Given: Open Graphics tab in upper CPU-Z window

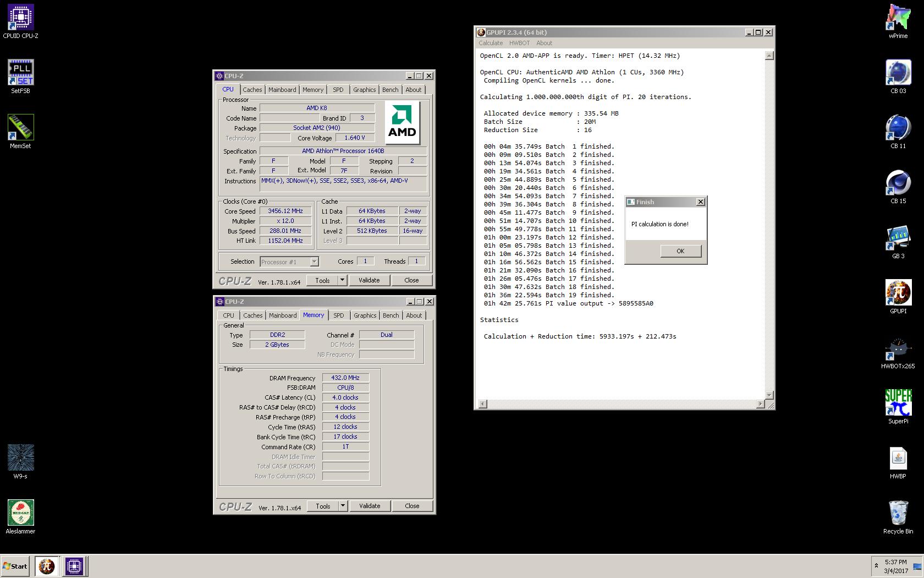Looking at the screenshot, I should (365, 90).
